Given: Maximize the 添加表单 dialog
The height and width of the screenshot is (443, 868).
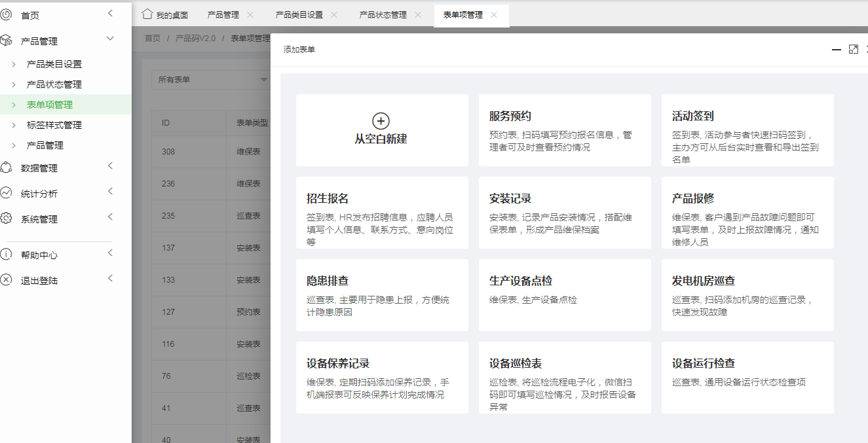Looking at the screenshot, I should coord(853,50).
